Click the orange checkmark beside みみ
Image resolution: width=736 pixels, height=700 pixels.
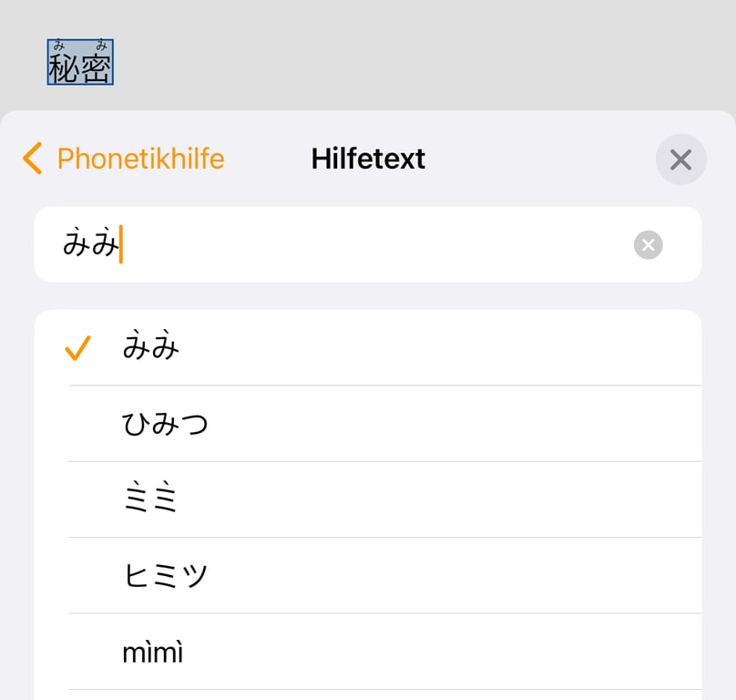77,348
